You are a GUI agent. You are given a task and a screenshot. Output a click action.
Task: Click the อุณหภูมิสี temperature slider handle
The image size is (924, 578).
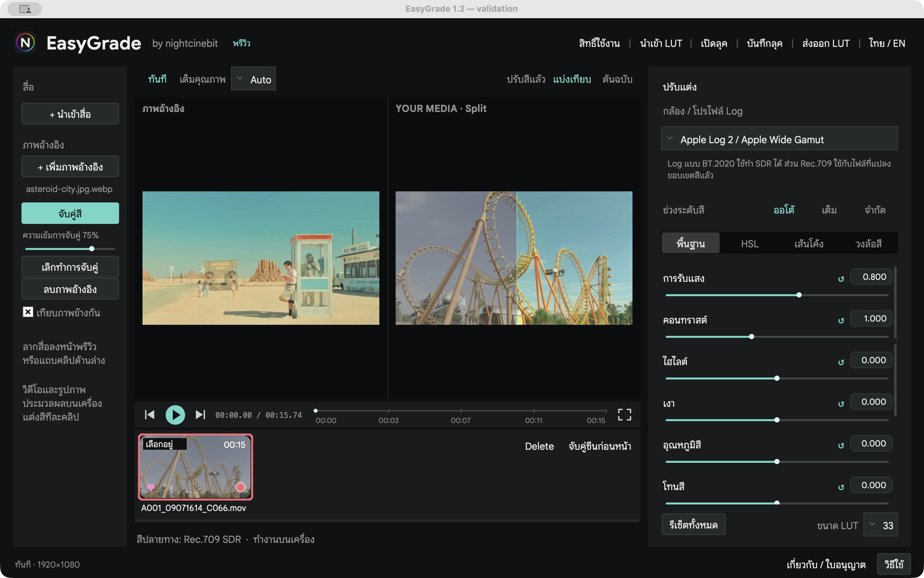(777, 462)
